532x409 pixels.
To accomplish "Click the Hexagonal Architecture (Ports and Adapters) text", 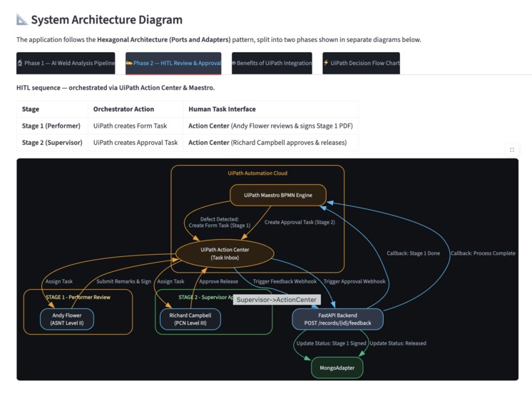I will 164,39.
